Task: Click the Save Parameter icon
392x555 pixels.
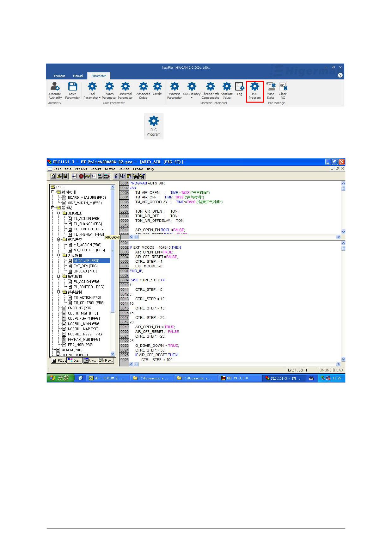Action: [72, 91]
